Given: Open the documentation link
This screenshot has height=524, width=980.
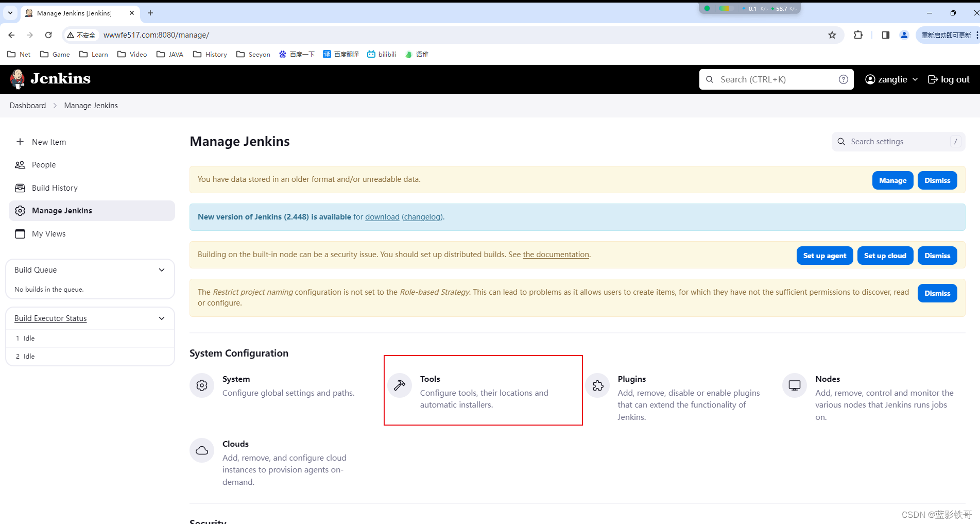Looking at the screenshot, I should (556, 255).
